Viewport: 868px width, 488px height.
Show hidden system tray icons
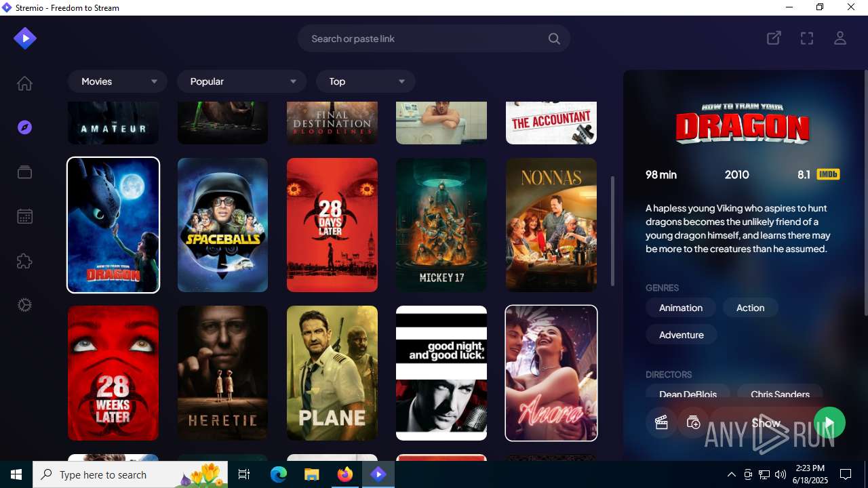click(731, 474)
